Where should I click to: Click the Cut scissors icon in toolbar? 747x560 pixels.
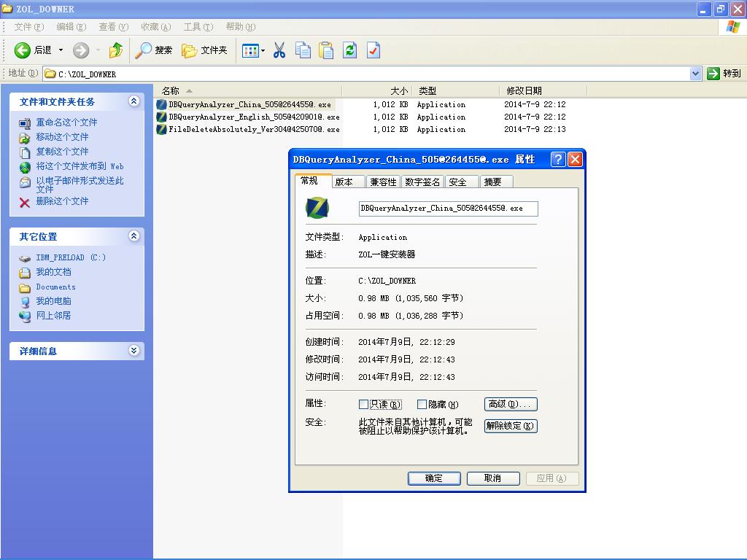coord(279,50)
